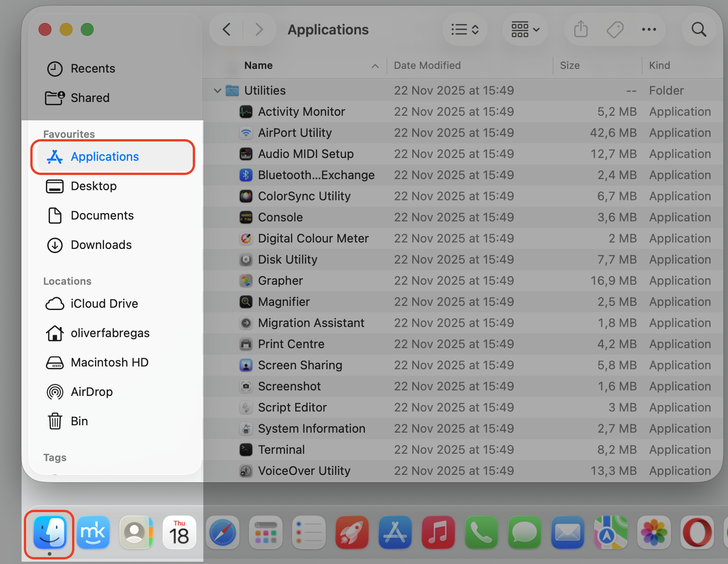Sort by Kind column header

pyautogui.click(x=683, y=65)
